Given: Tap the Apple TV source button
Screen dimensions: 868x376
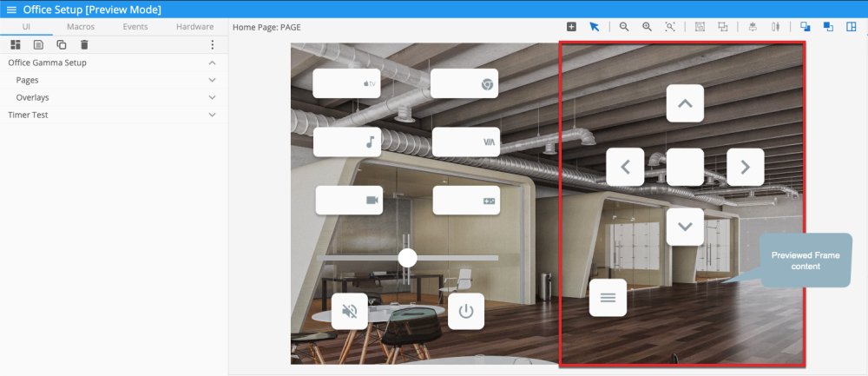Looking at the screenshot, I should [x=346, y=83].
